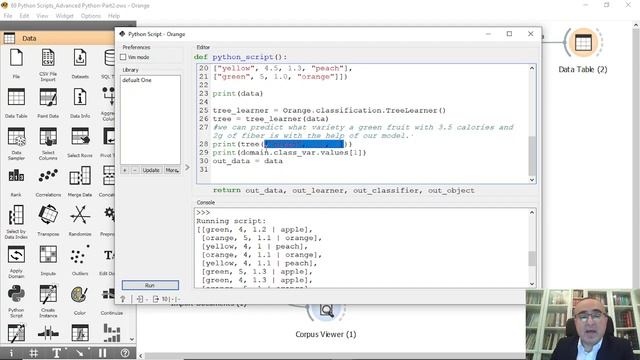
Task: Open help from bottom toolbar question icon
Action: (x=125, y=353)
